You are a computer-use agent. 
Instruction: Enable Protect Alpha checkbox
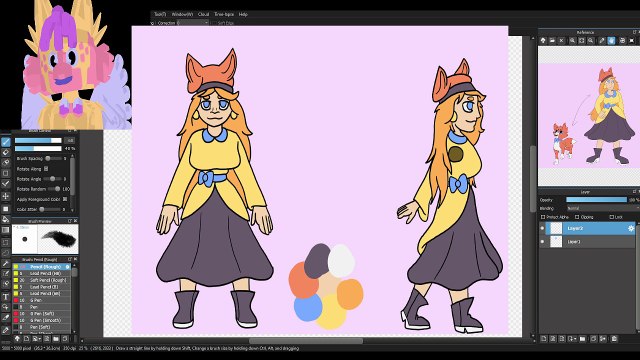[x=543, y=217]
